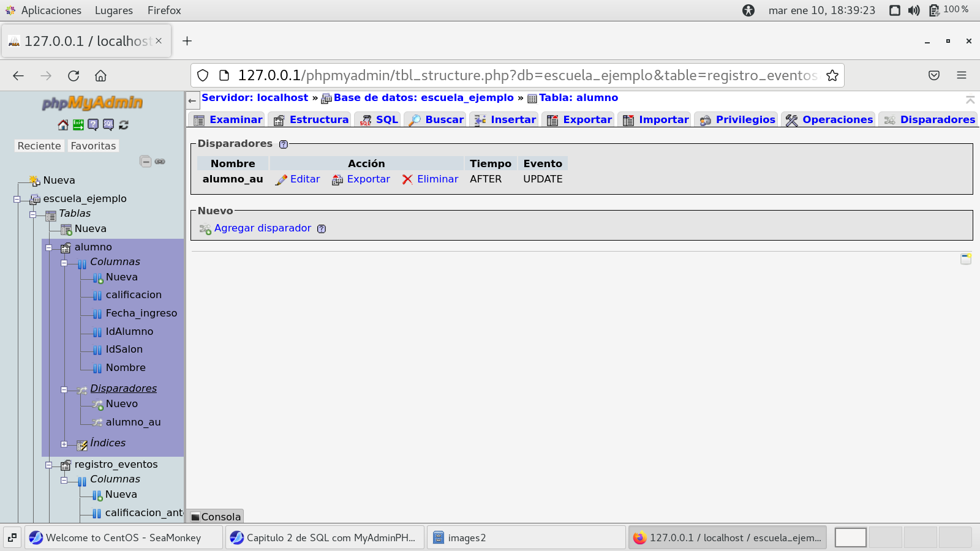Click the green Exit logout icon
Viewport: 980px width, 551px height.
coord(78,125)
